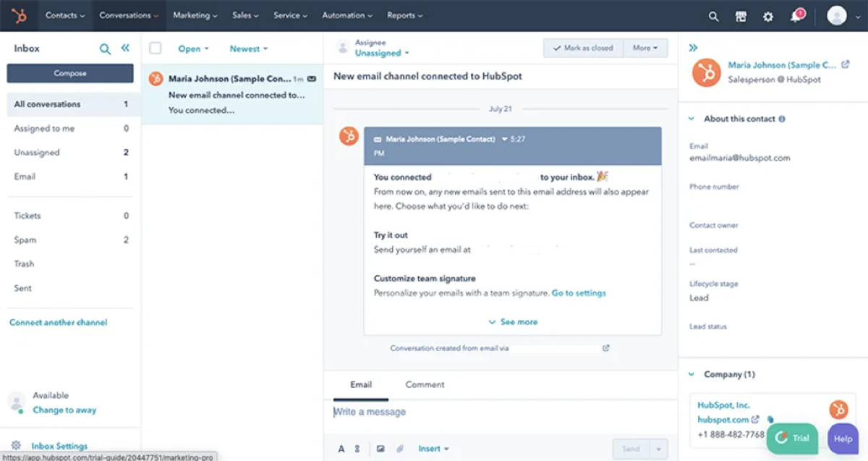
Task: Insert an image using the picture icon
Action: coord(380,449)
